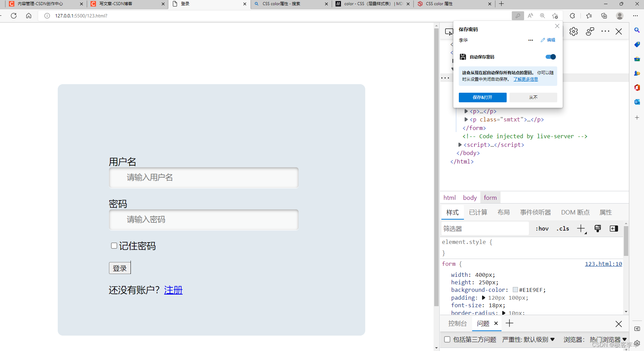Screen dimensions: 644x351
Task: Open the sidebar Microsoft Office icon
Action: coord(637,88)
